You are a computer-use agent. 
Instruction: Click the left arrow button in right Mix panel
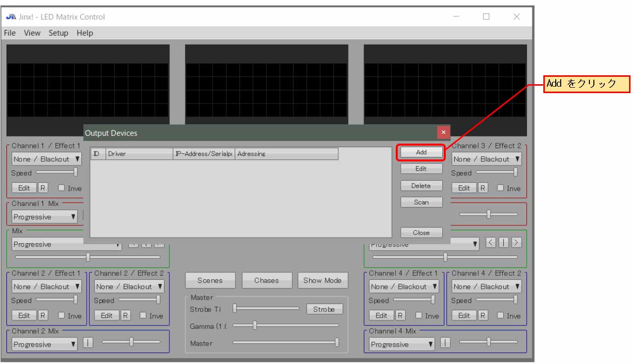click(x=491, y=243)
